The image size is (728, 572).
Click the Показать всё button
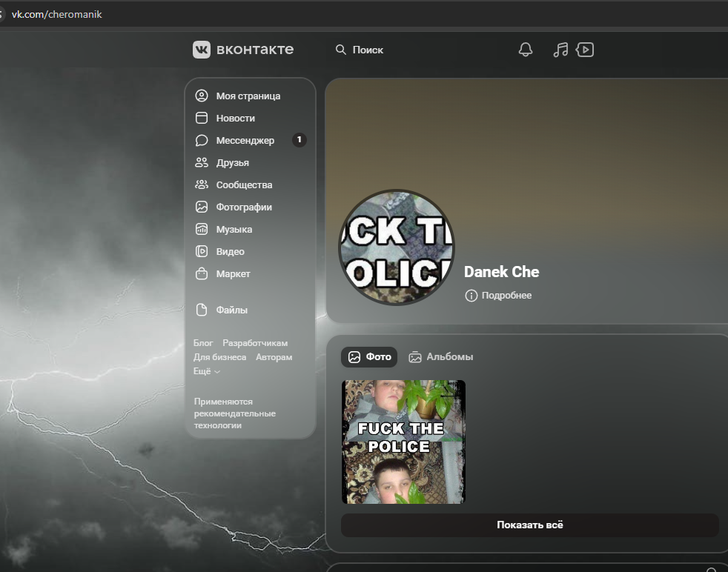(529, 525)
